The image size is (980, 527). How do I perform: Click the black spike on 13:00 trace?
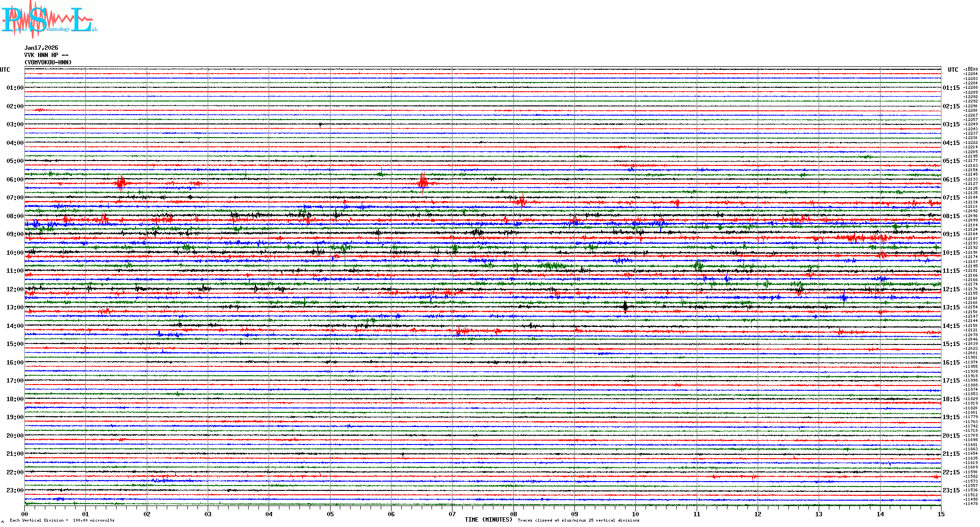pyautogui.click(x=625, y=307)
